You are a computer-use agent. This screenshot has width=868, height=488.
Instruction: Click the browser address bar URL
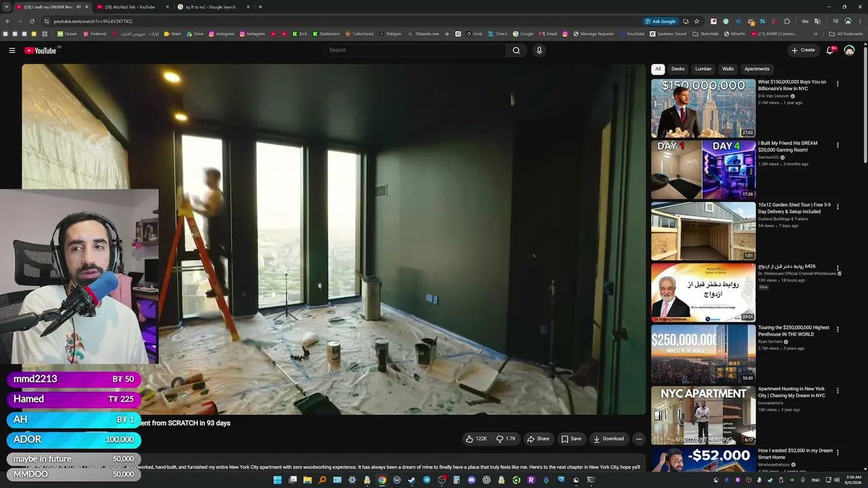click(x=93, y=21)
